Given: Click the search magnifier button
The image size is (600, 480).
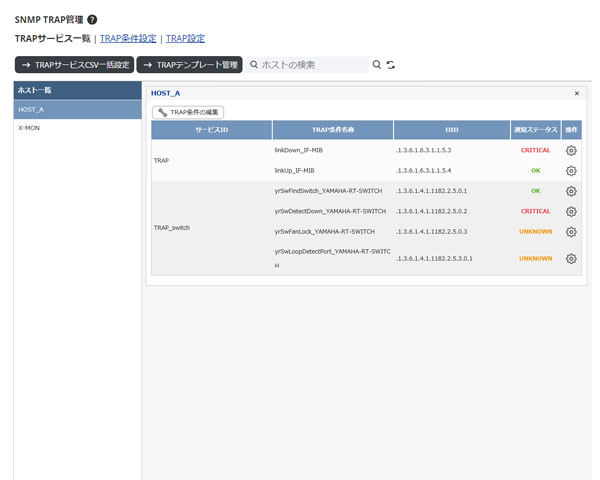Looking at the screenshot, I should point(377,65).
